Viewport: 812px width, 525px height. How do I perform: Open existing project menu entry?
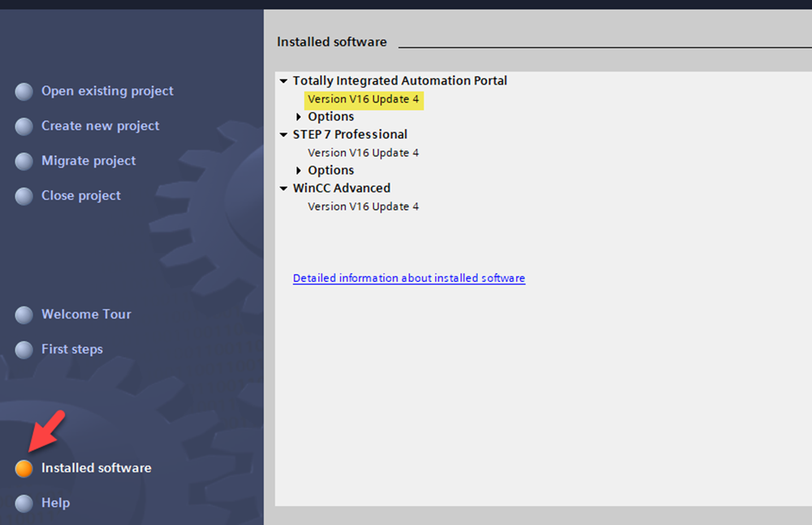(107, 91)
